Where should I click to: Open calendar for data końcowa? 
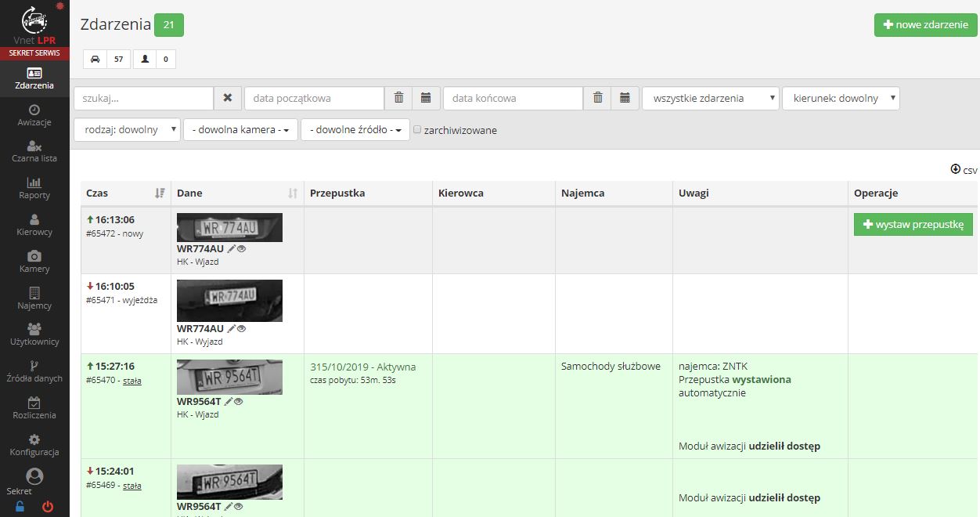coord(625,98)
